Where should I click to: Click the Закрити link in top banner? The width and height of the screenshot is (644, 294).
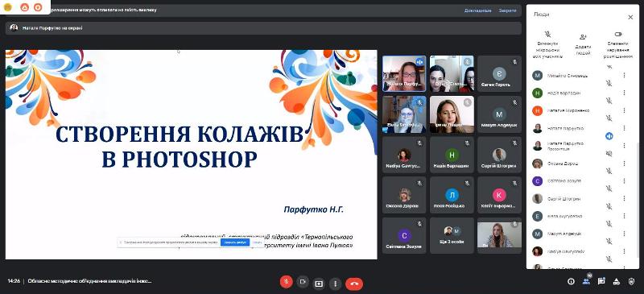coord(507,10)
